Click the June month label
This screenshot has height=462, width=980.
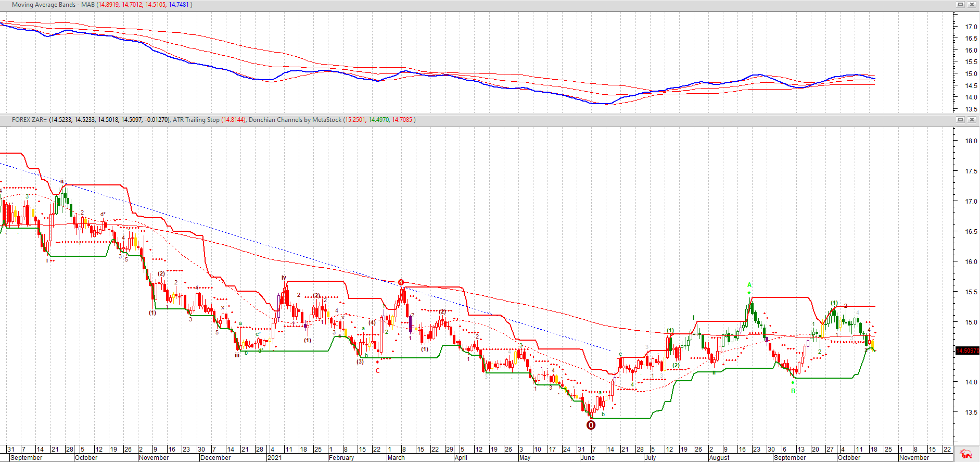click(588, 458)
